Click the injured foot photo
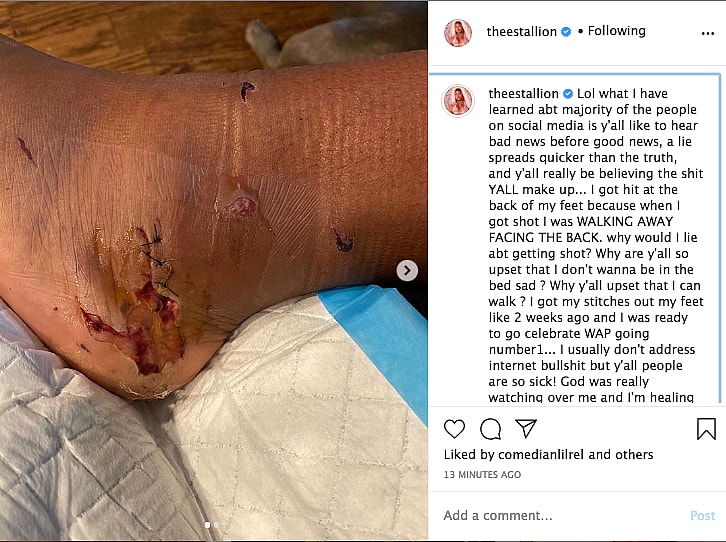 pyautogui.click(x=213, y=271)
